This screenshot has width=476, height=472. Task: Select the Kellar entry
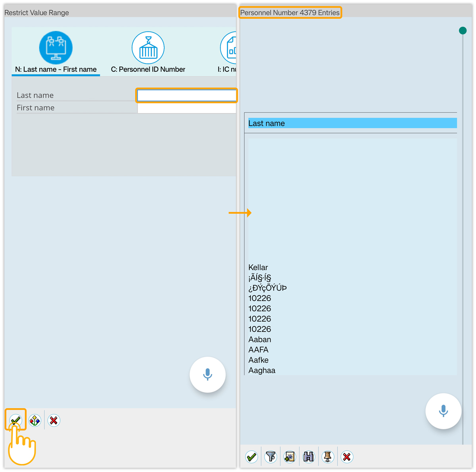258,267
